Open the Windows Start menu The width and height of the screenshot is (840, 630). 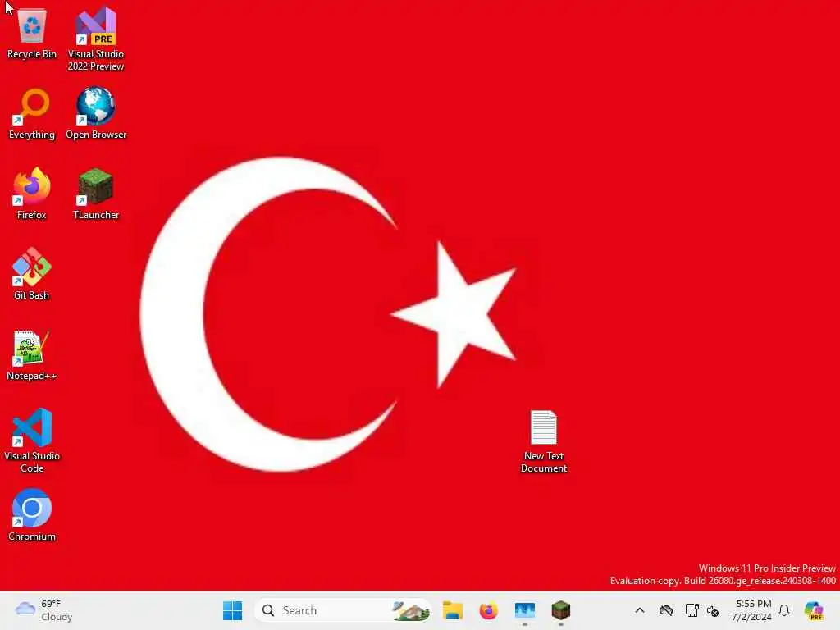coord(232,610)
